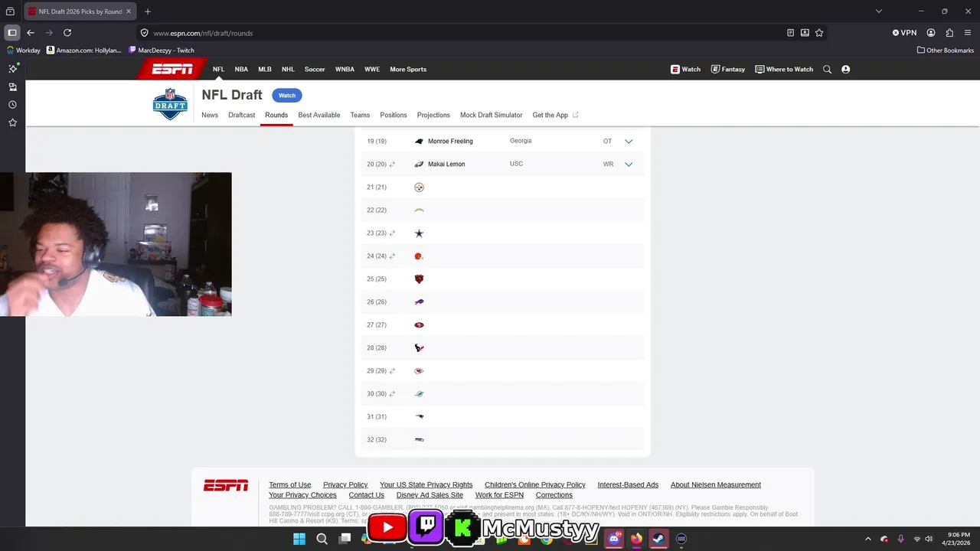Click the Makai Lemon player name
This screenshot has height=551, width=980.
(446, 165)
